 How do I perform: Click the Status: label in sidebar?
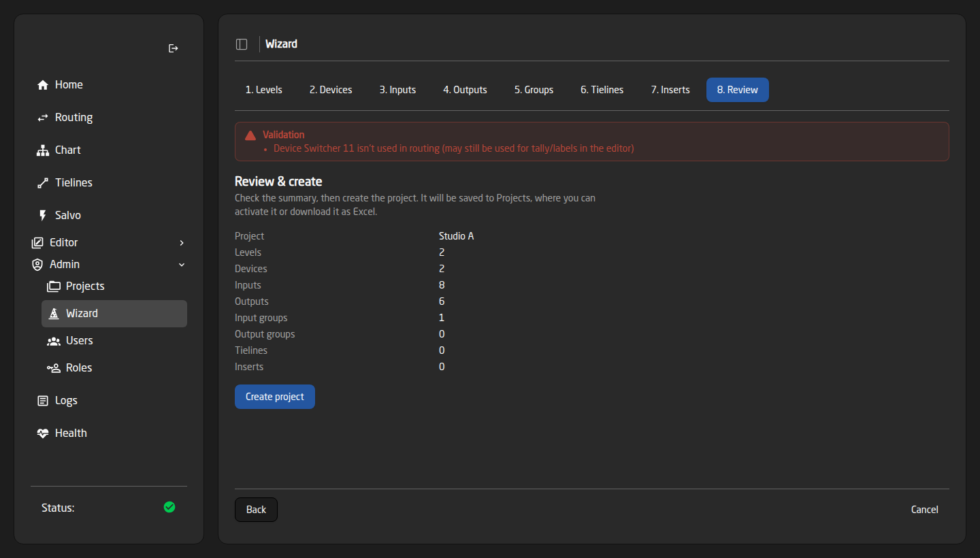58,508
